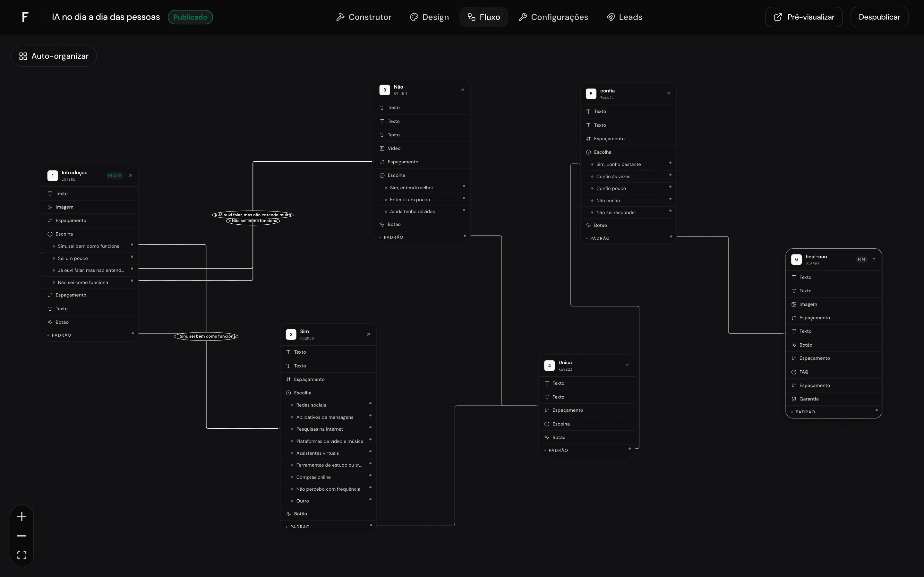This screenshot has width=924, height=577.
Task: Select FAQ block in final-nao node
Action: pyautogui.click(x=834, y=372)
